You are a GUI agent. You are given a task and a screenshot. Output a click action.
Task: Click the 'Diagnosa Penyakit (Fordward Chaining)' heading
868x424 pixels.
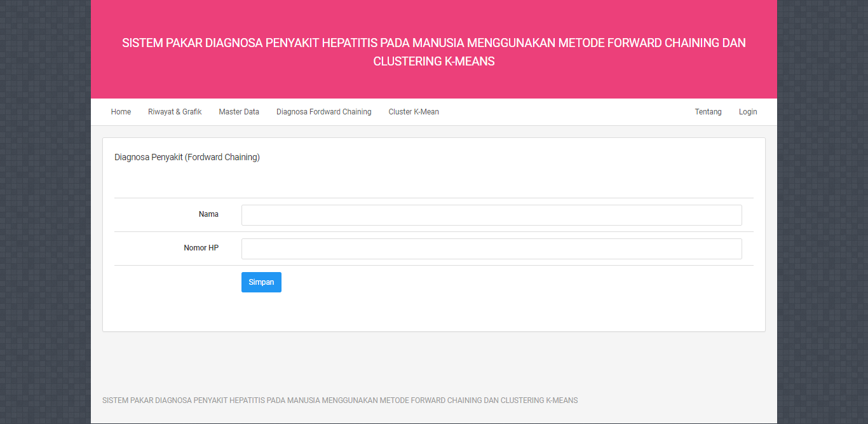(187, 157)
